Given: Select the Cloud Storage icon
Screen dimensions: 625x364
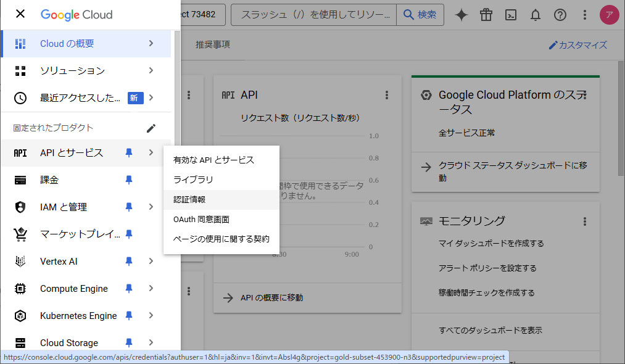Looking at the screenshot, I should 20,343.
